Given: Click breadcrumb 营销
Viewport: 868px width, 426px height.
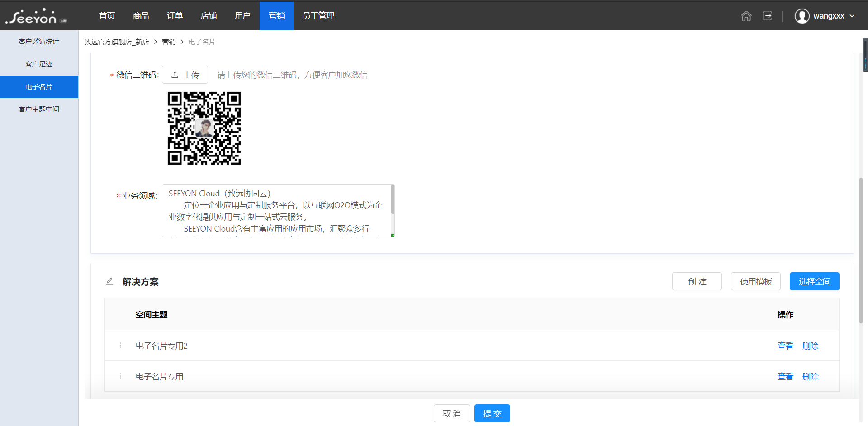Looking at the screenshot, I should tap(169, 42).
